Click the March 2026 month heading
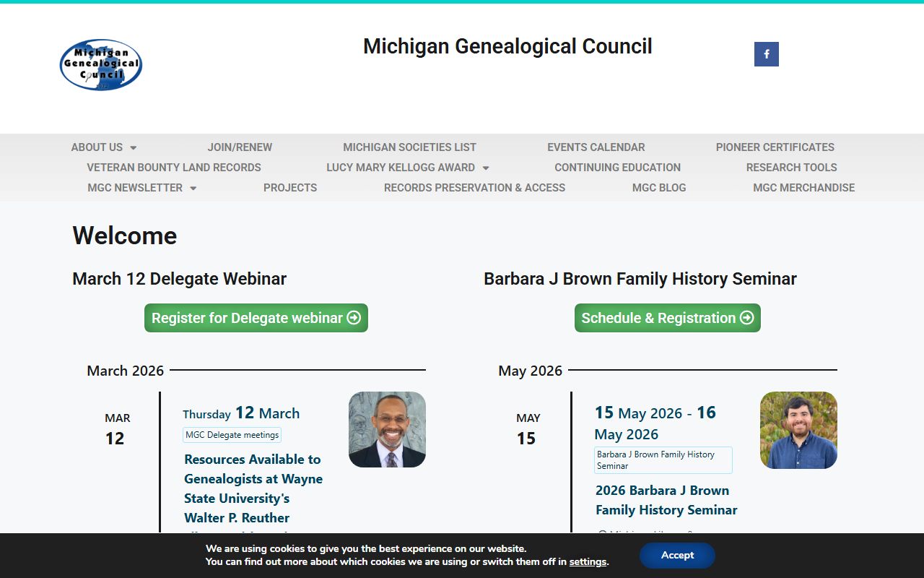The image size is (924, 578). point(126,371)
